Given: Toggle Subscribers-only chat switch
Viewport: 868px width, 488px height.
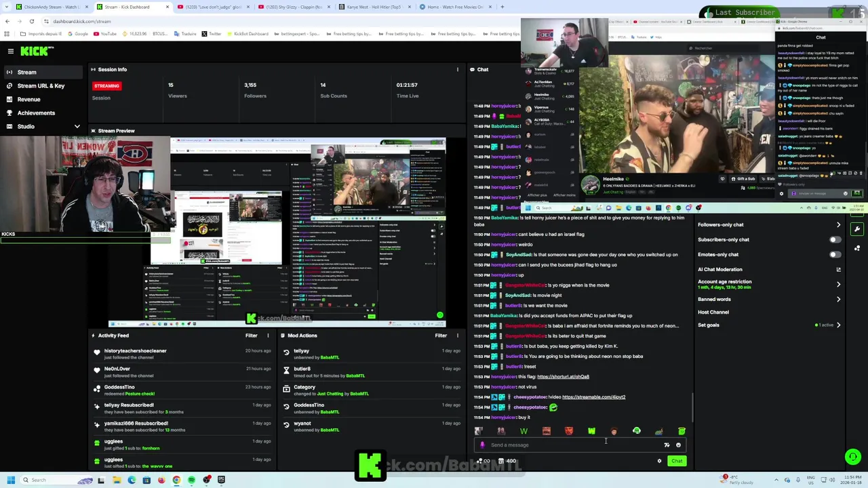Looking at the screenshot, I should tap(835, 240).
